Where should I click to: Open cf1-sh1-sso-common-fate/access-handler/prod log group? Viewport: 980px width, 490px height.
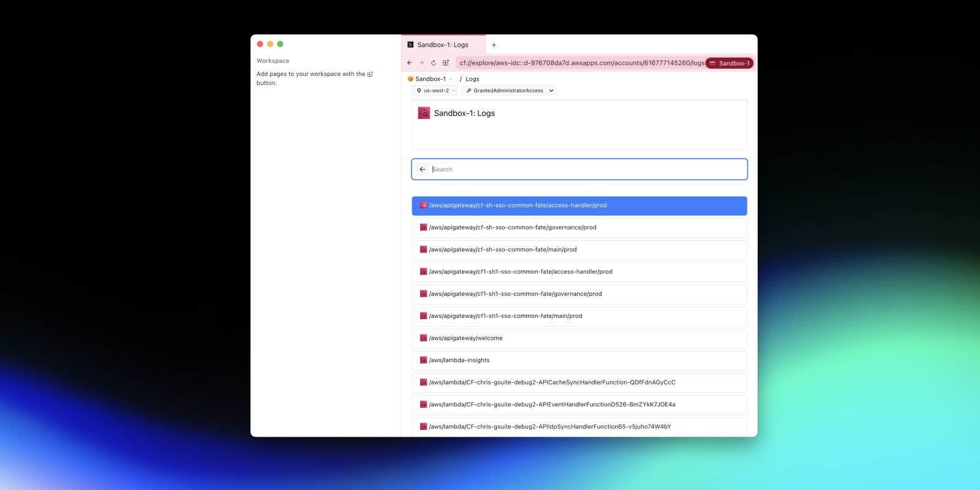579,272
